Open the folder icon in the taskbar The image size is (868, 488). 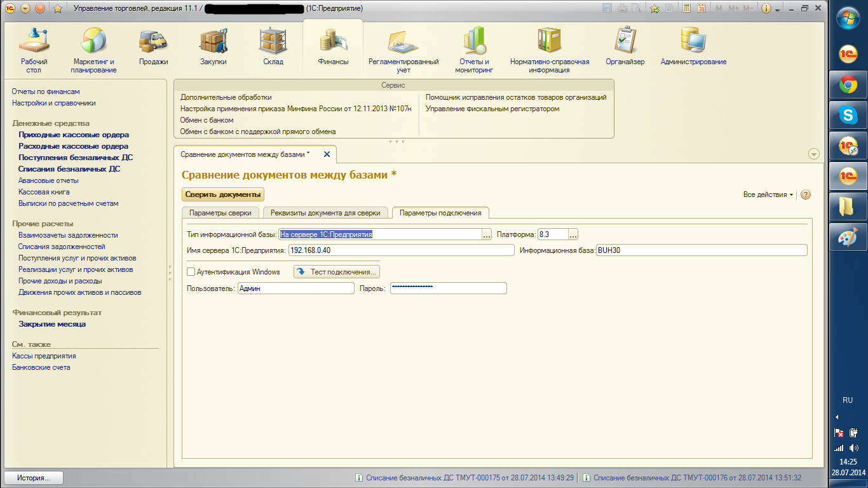[848, 207]
